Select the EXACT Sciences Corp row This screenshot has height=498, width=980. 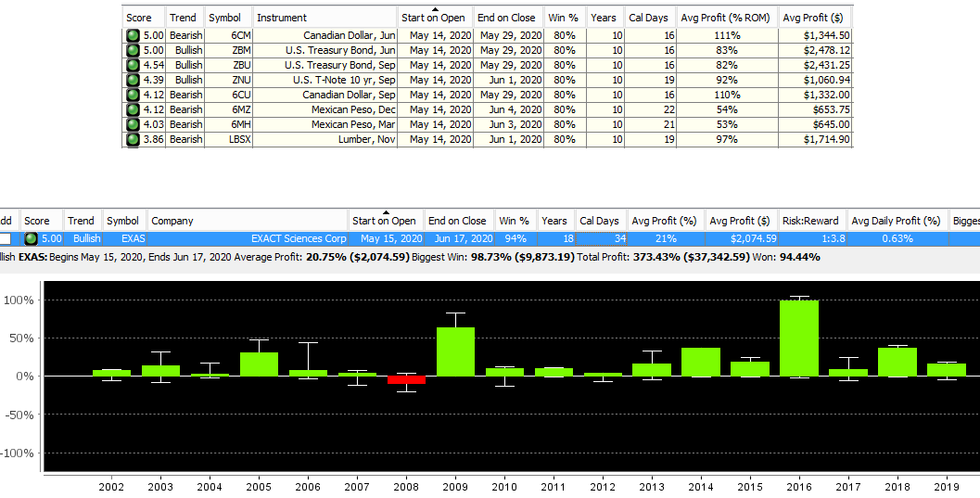tap(490, 238)
